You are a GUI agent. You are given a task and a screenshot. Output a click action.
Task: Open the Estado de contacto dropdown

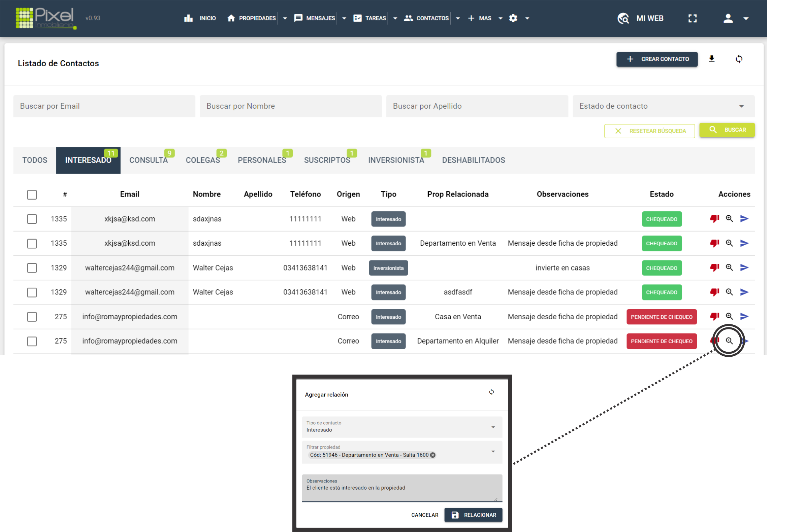tap(663, 106)
